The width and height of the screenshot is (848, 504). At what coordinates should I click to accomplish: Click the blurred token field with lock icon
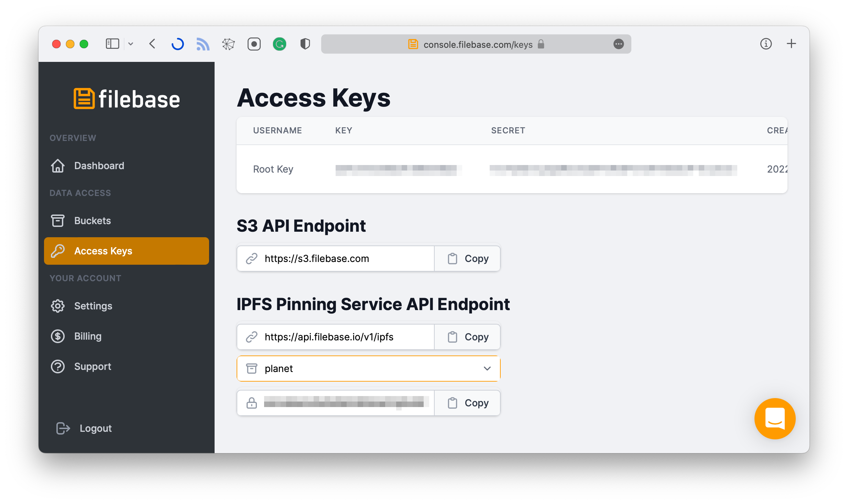(x=336, y=403)
